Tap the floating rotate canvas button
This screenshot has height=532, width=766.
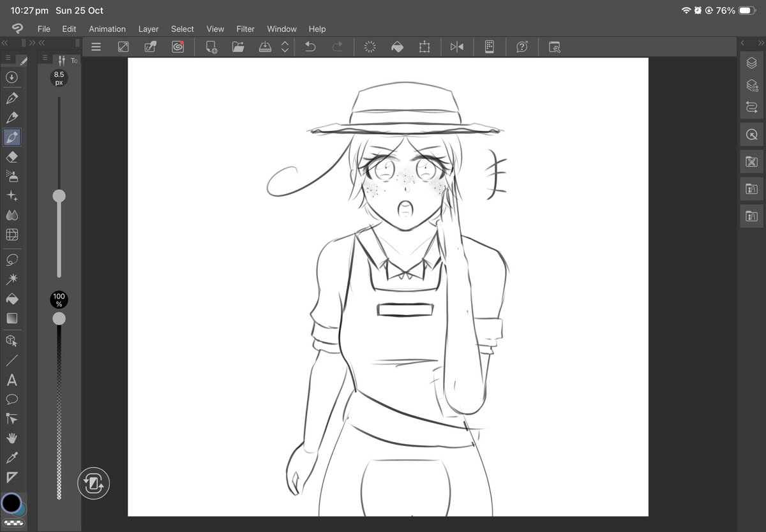94,484
